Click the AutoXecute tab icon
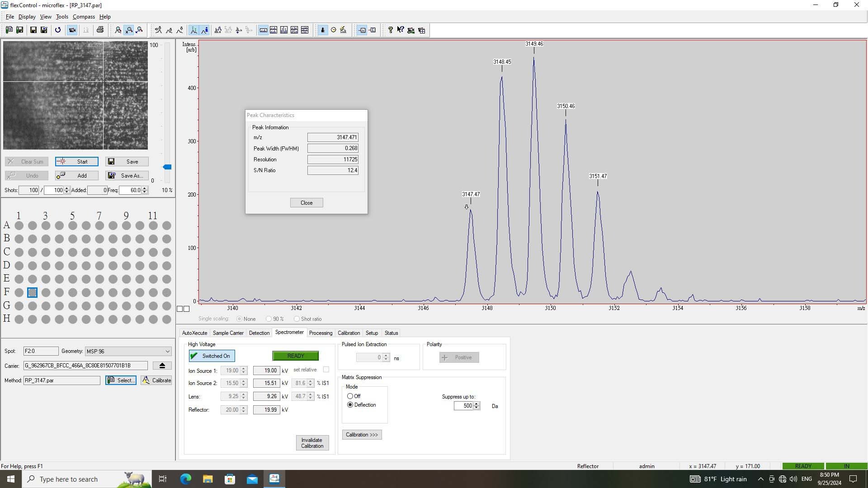The width and height of the screenshot is (868, 488). point(194,333)
